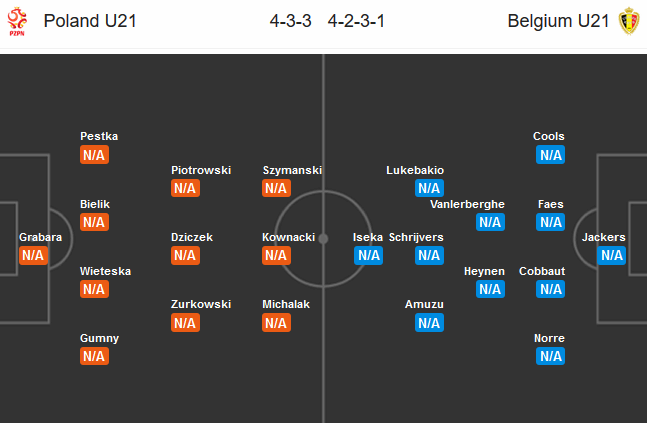Click Lukebakio's N/A rating badge
Image resolution: width=647 pixels, height=425 pixels.
click(x=430, y=188)
